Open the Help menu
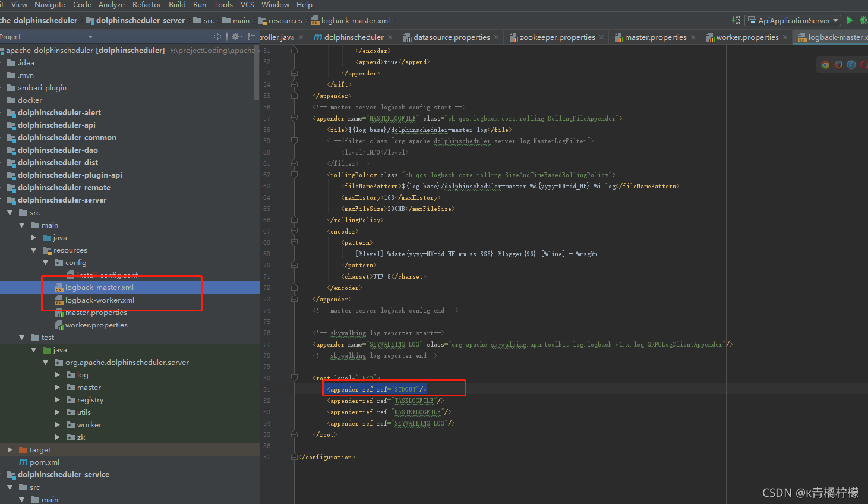The height and width of the screenshot is (504, 868). [304, 5]
